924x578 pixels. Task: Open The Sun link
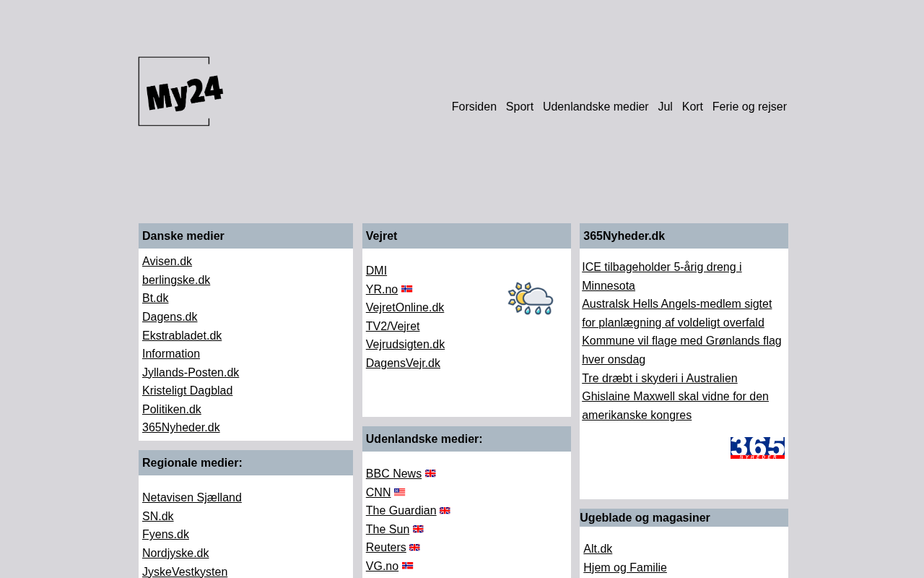coord(388,529)
